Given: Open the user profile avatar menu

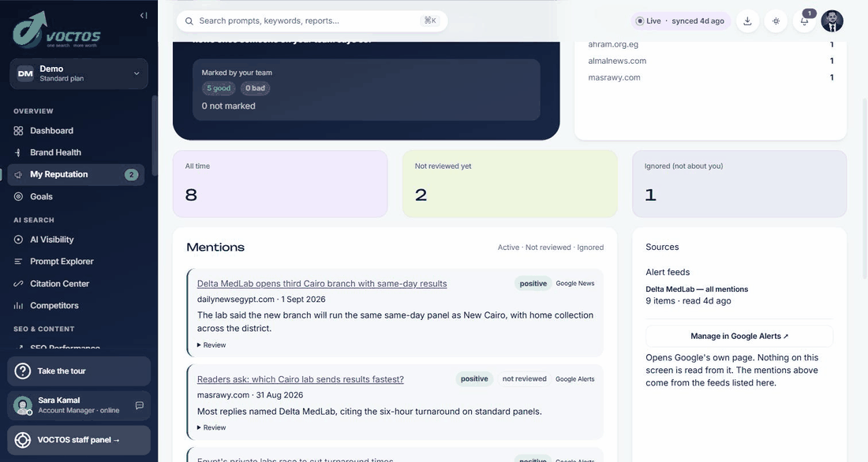Looking at the screenshot, I should click(x=832, y=21).
